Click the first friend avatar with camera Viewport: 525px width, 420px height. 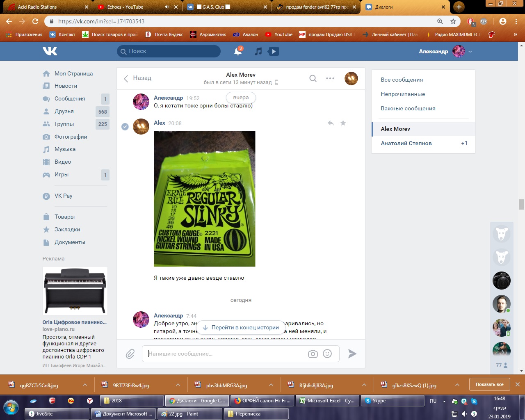(x=501, y=281)
